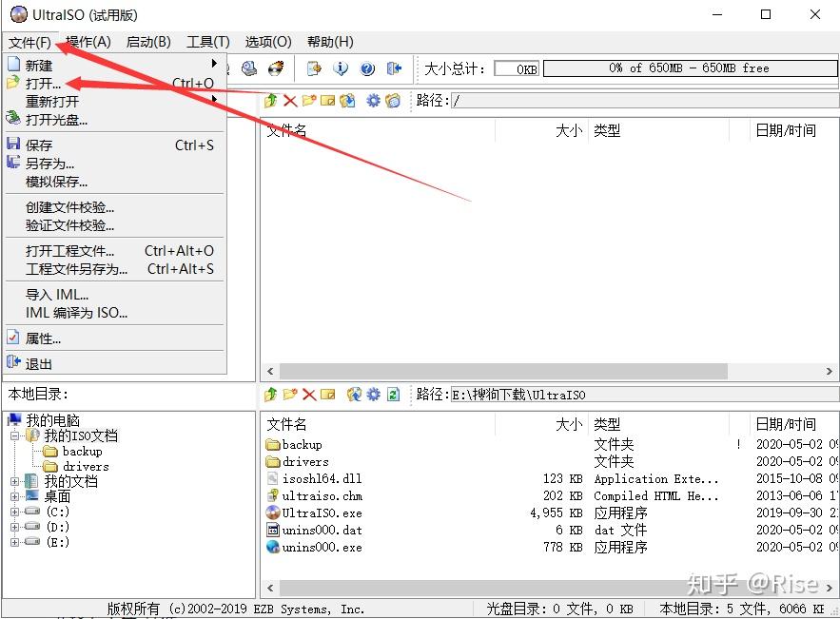Open the 工具(T) menu
This screenshot has height=619, width=840.
[x=207, y=42]
